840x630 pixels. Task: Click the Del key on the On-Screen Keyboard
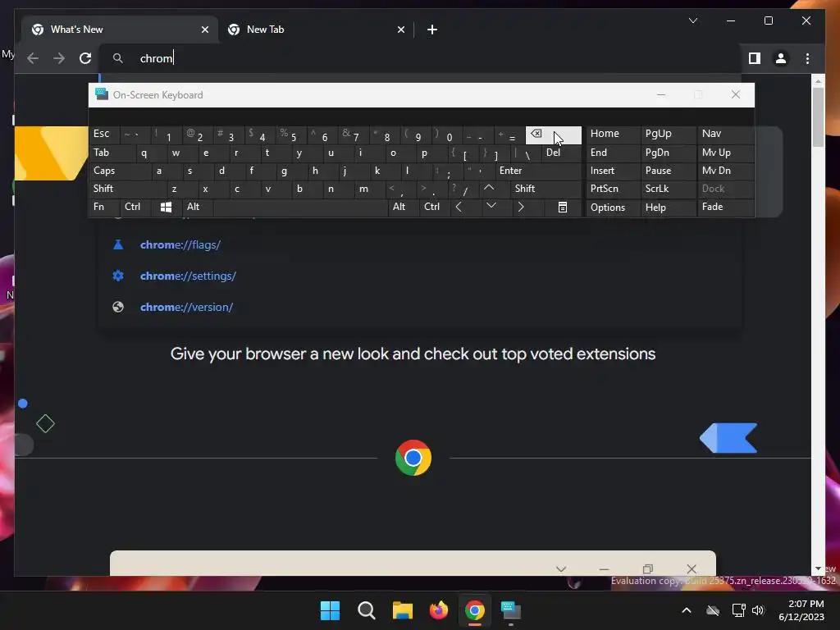[561, 153]
